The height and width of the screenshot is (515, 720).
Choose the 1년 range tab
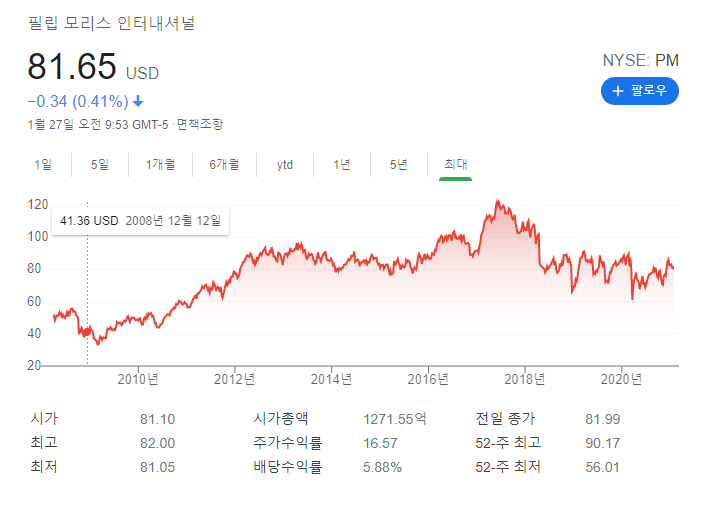[x=342, y=164]
